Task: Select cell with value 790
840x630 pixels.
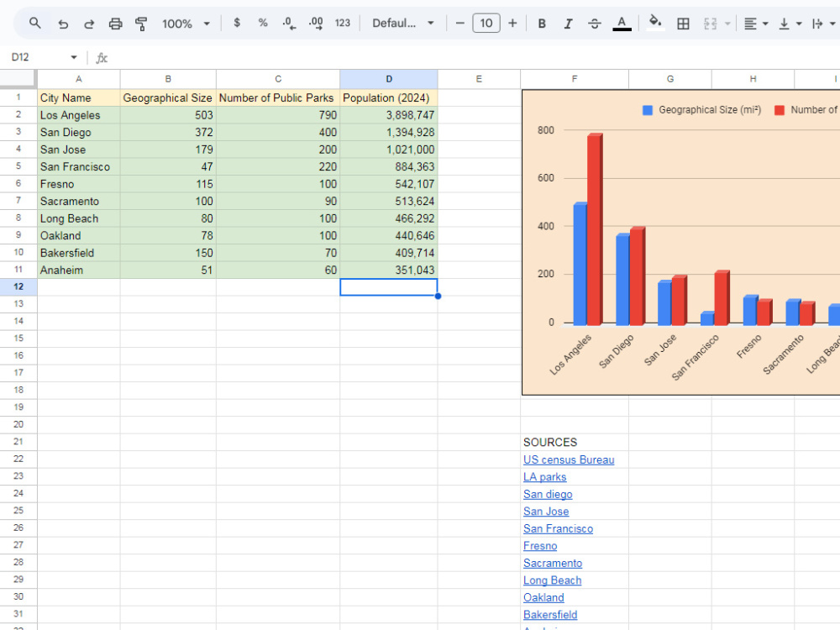Action: pos(278,115)
